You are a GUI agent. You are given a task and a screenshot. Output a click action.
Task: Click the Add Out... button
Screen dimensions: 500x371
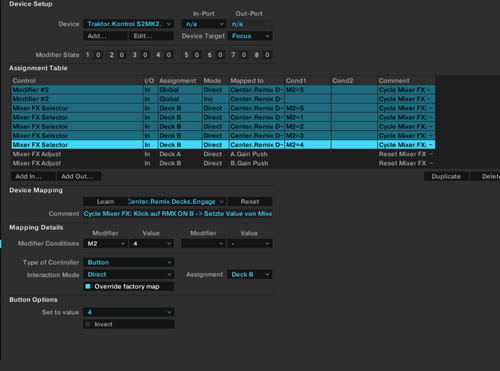(x=79, y=176)
